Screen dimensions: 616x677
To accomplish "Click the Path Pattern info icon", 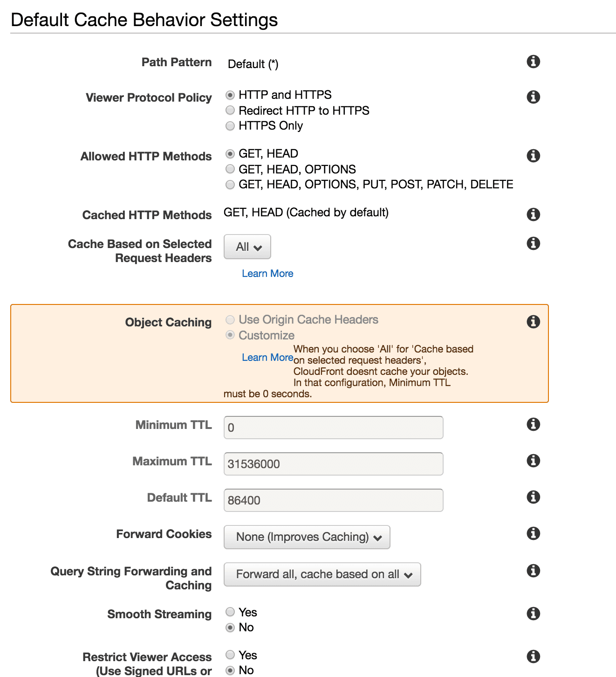I will tap(533, 61).
